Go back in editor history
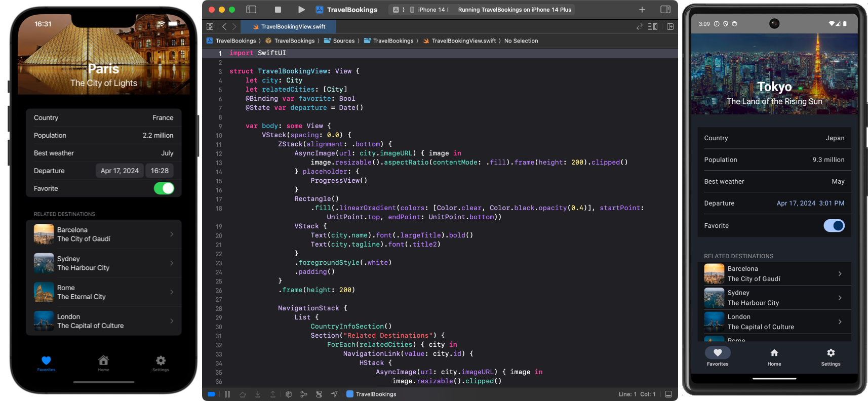The height and width of the screenshot is (401, 868). [x=224, y=27]
